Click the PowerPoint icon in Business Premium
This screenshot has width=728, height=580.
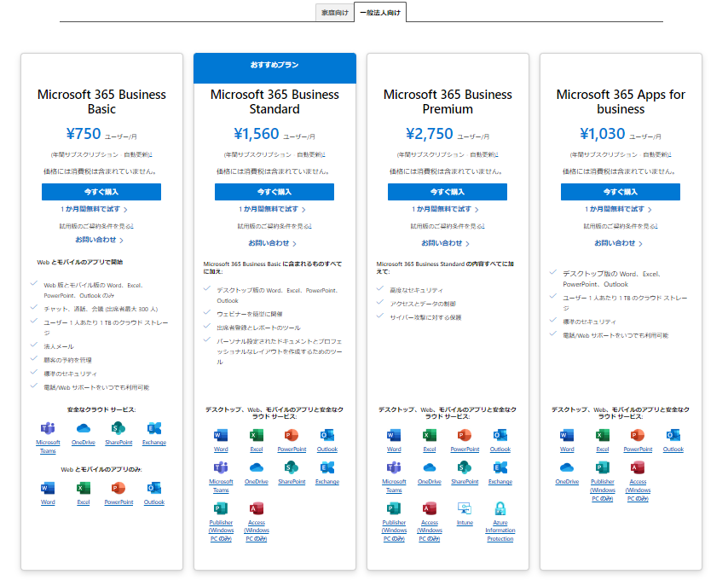pos(465,435)
